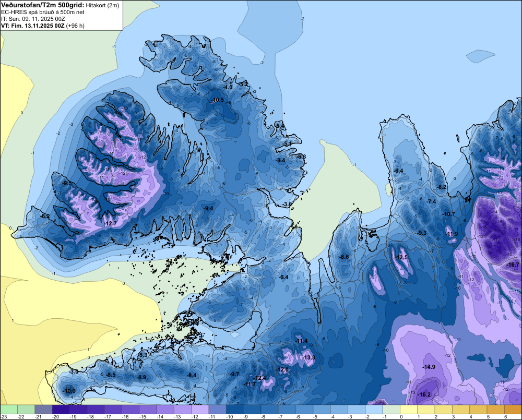Click the legend swatch above label 3
Image resolution: width=522 pixels, height=420 pixels.
point(461,410)
